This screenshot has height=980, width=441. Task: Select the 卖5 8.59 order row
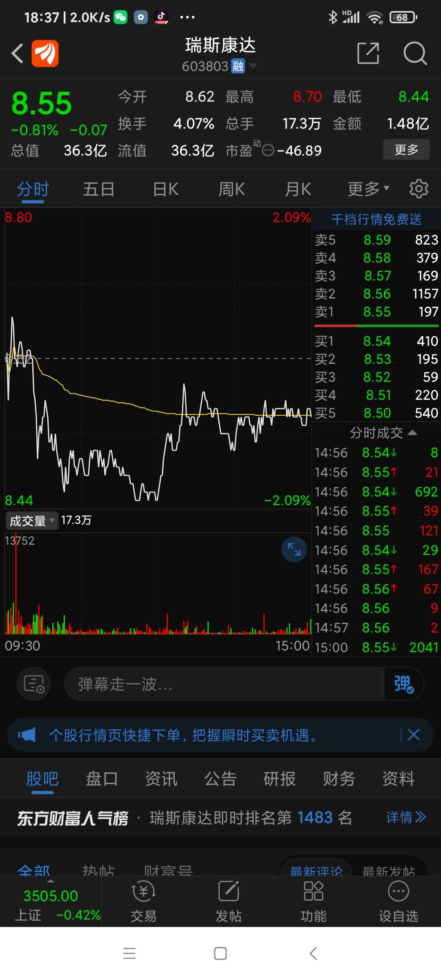click(x=376, y=240)
